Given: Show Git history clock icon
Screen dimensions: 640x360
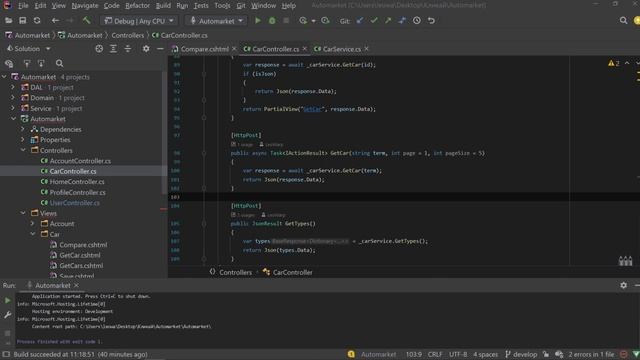Looking at the screenshot, I should pyautogui.click(x=417, y=20).
